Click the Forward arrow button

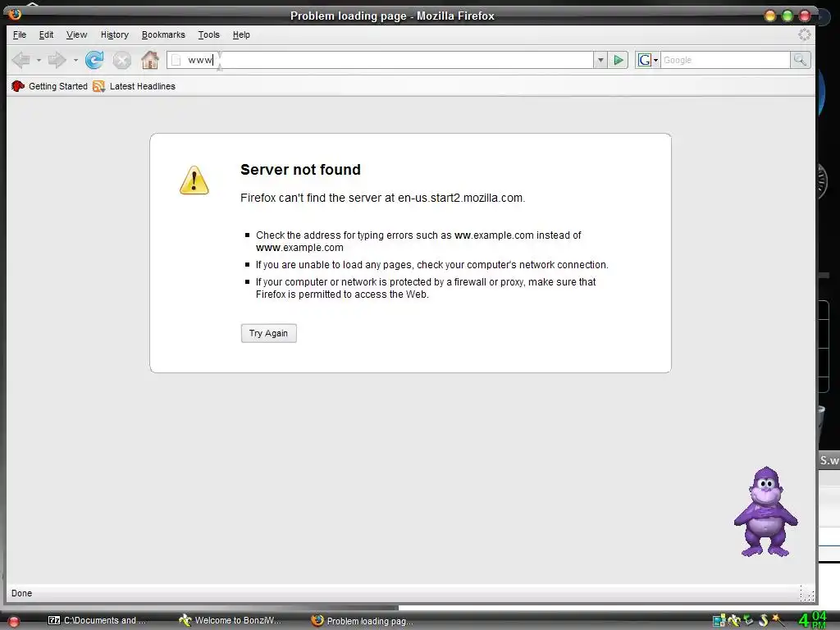click(x=57, y=60)
